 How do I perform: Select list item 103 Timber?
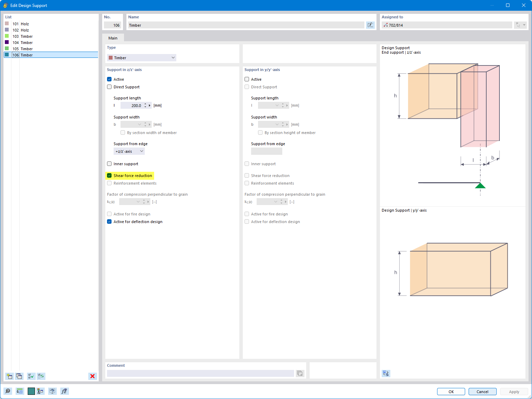click(x=51, y=36)
